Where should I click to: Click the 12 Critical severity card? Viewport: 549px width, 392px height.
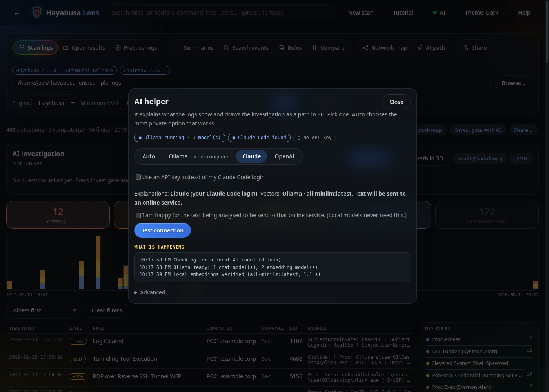[x=58, y=215]
